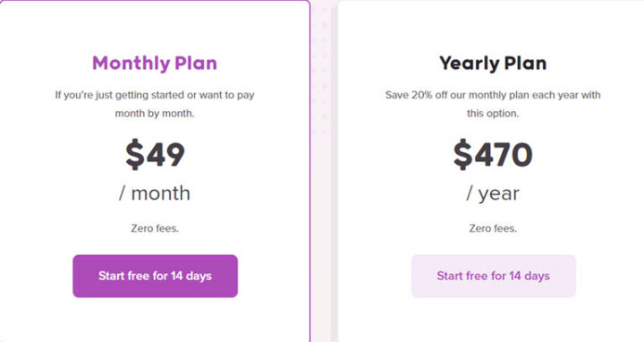This screenshot has width=644, height=342.
Task: Click the word "Monthly" in the purple heading
Action: tap(131, 63)
